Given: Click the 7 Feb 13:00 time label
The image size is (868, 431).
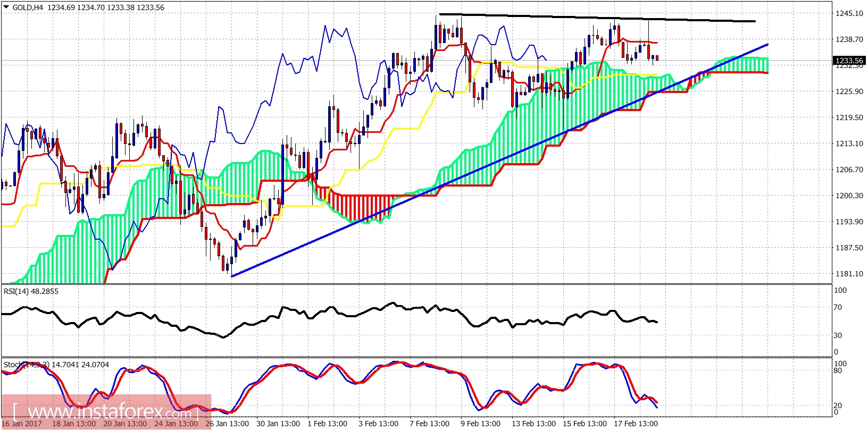Looking at the screenshot, I should (429, 424).
